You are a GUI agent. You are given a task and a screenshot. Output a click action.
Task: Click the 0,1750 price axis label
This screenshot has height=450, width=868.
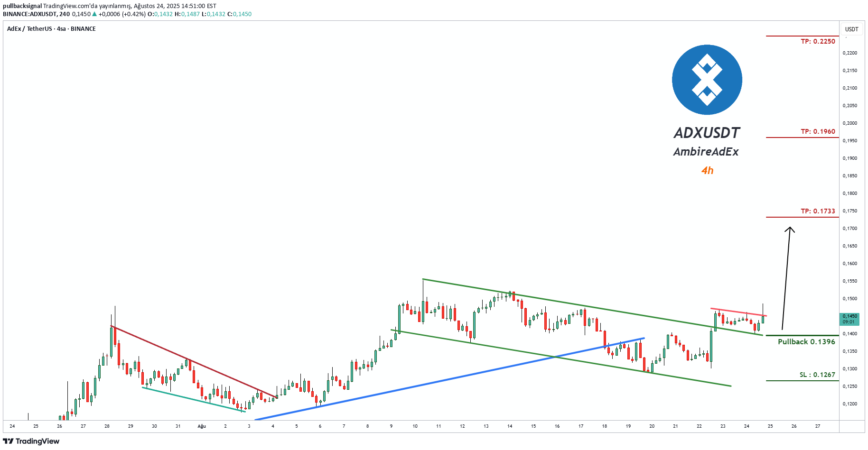coord(850,211)
